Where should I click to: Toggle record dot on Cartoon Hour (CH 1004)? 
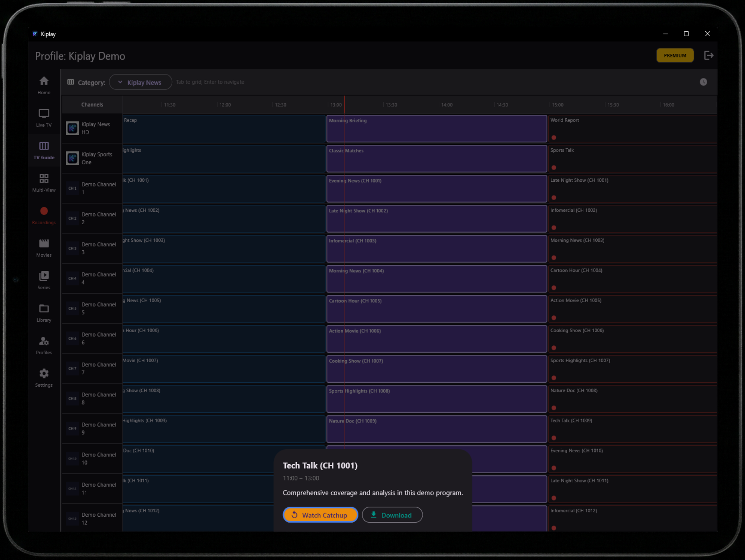coord(554,288)
